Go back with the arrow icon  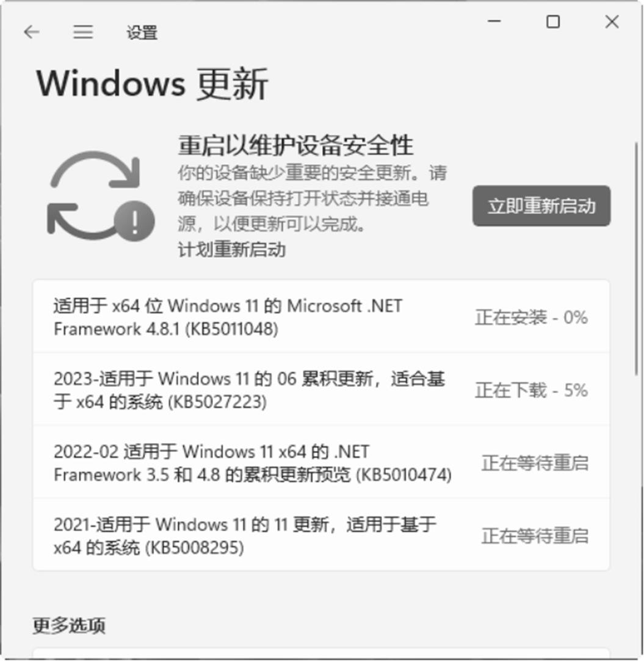[x=32, y=32]
